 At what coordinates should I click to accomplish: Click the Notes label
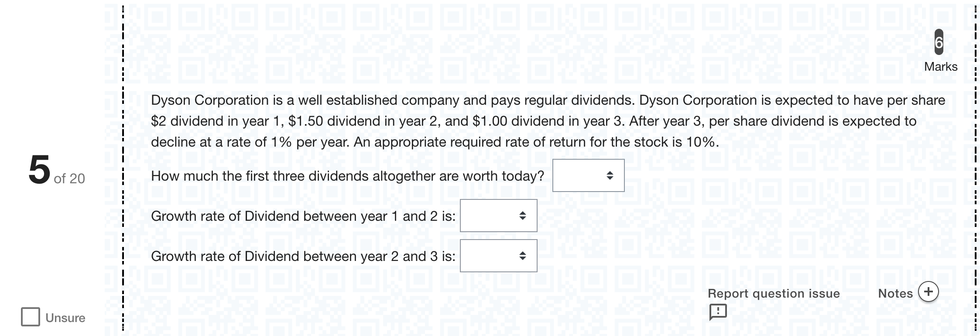[x=895, y=293]
